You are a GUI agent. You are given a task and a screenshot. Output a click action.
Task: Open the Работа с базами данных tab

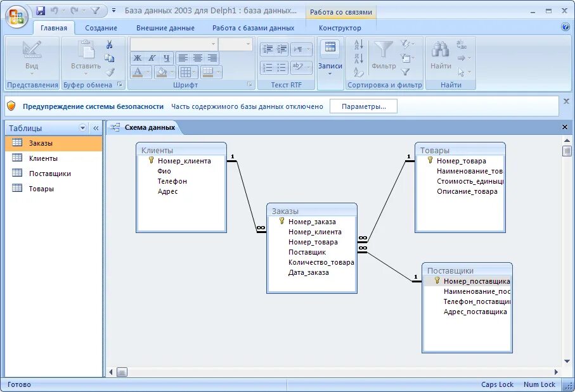click(x=253, y=28)
